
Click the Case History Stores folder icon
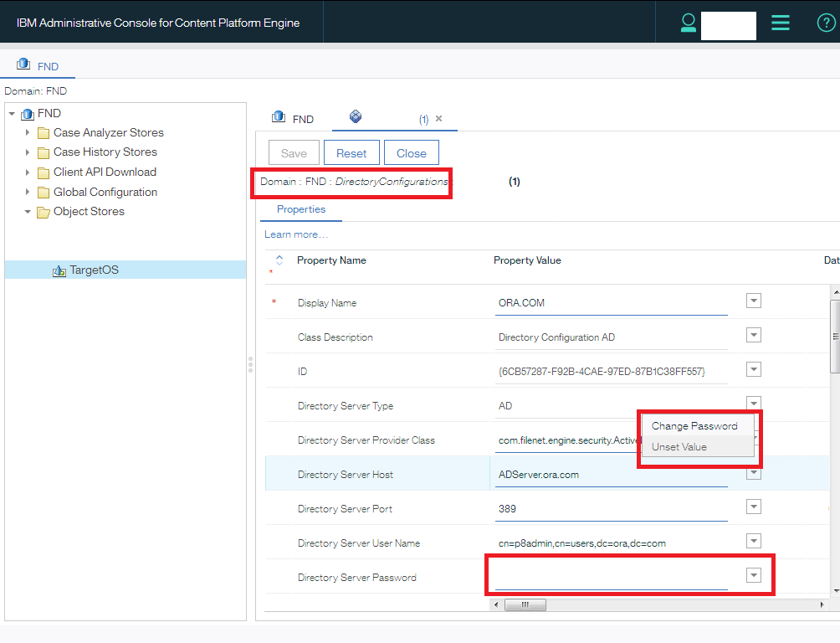(44, 153)
